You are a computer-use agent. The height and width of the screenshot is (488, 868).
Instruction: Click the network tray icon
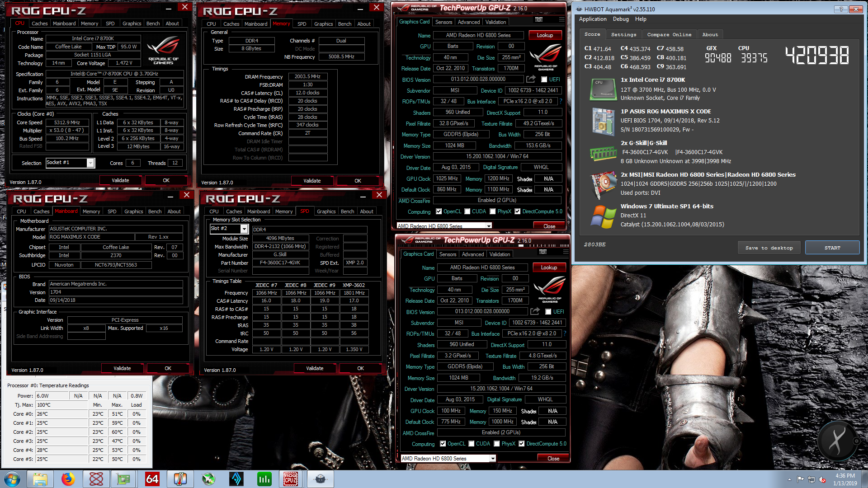811,479
